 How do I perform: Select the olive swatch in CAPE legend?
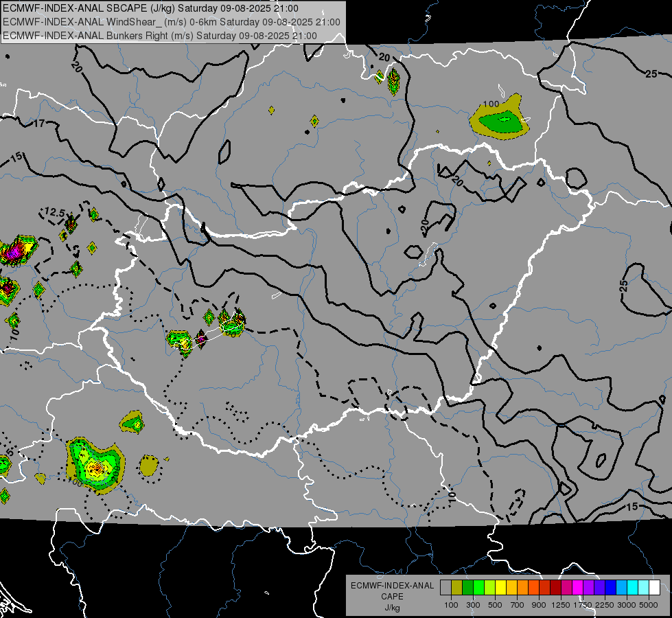click(x=457, y=588)
